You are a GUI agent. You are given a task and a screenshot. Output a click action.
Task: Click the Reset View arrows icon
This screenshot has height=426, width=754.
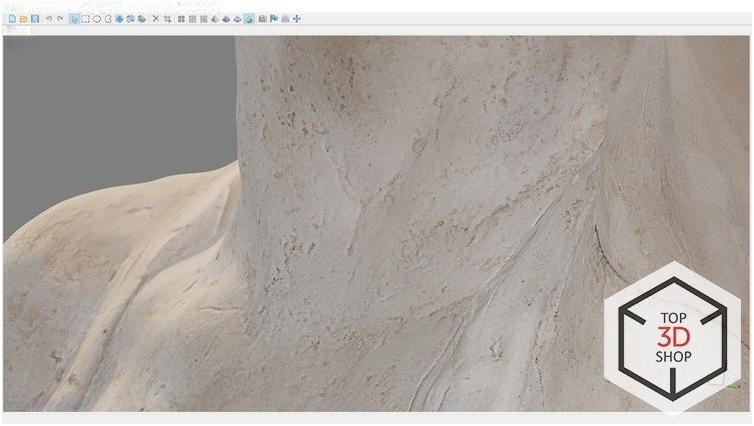[x=297, y=19]
